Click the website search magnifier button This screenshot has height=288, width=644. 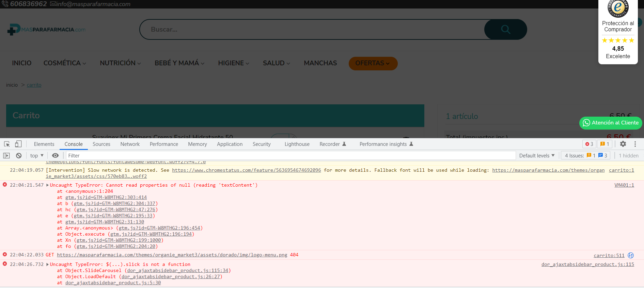coord(505,30)
